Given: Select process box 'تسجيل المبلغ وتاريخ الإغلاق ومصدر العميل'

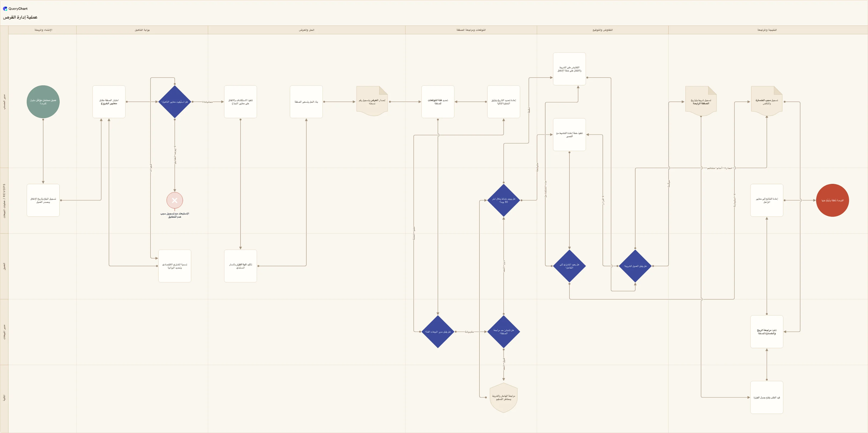Looking at the screenshot, I should [x=43, y=200].
